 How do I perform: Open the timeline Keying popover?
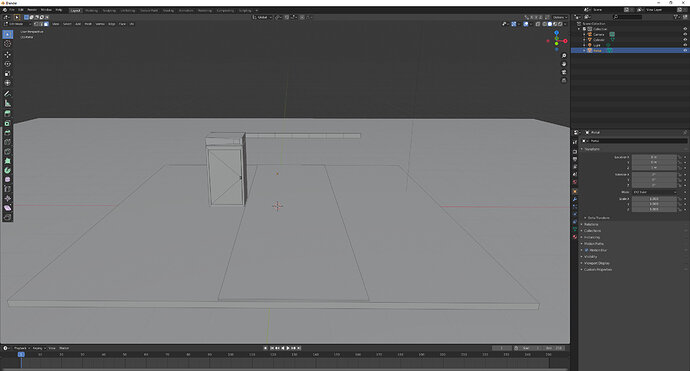[x=38, y=348]
